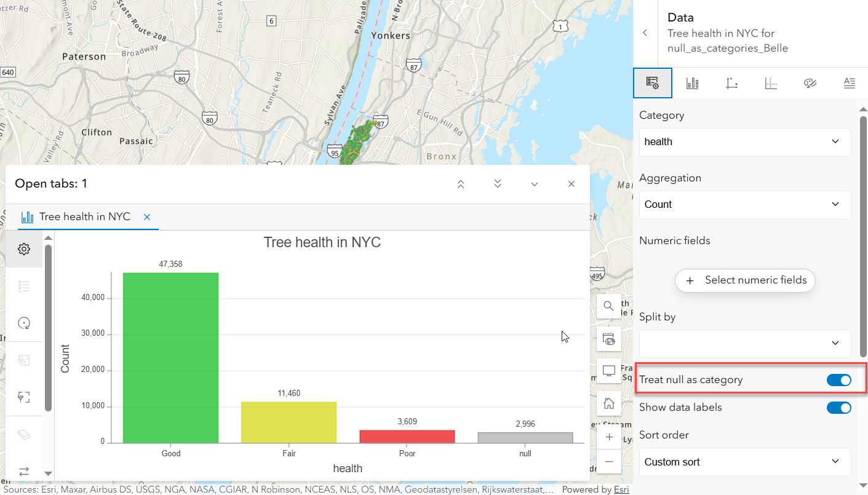The height and width of the screenshot is (495, 868).
Task: Open the map search tool
Action: (608, 306)
